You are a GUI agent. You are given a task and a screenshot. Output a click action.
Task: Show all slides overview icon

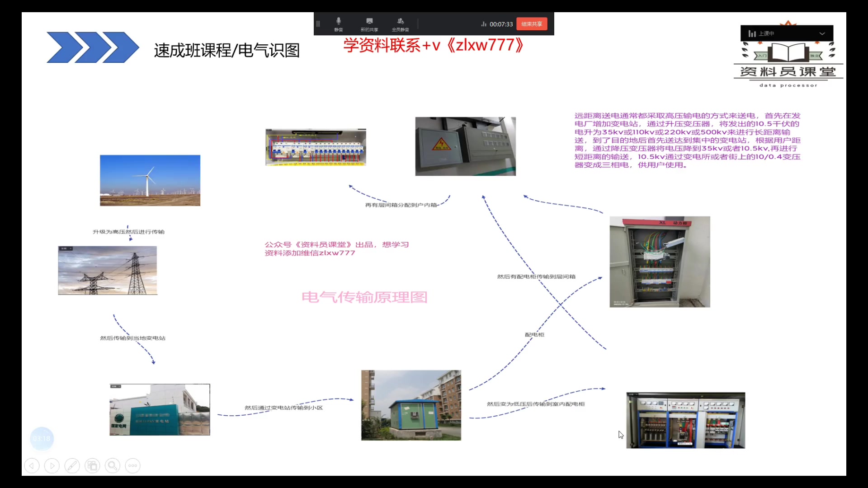pos(92,465)
